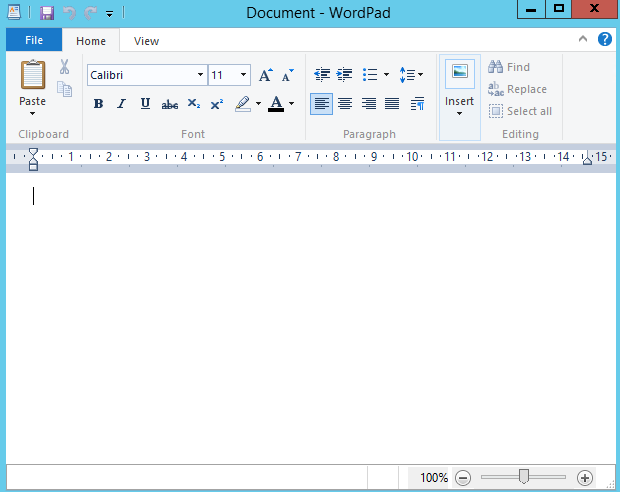The image size is (620, 492).
Task: Start a bulleted list
Action: click(x=370, y=74)
